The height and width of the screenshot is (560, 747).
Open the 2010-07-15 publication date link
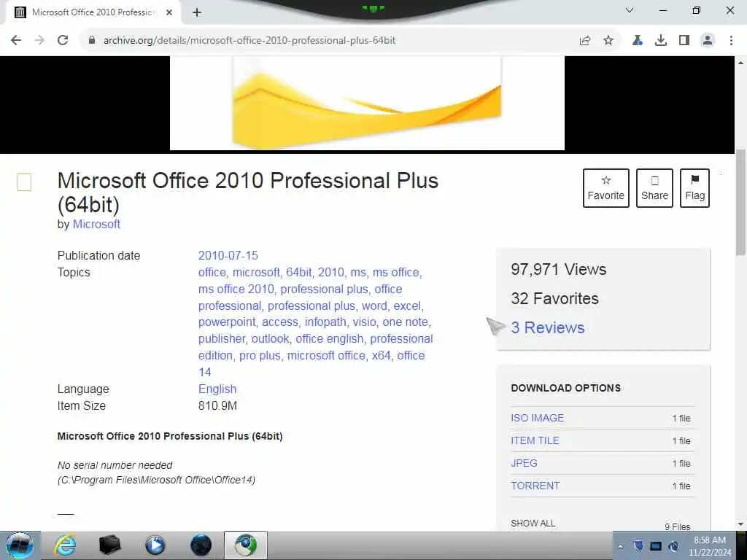228,256
